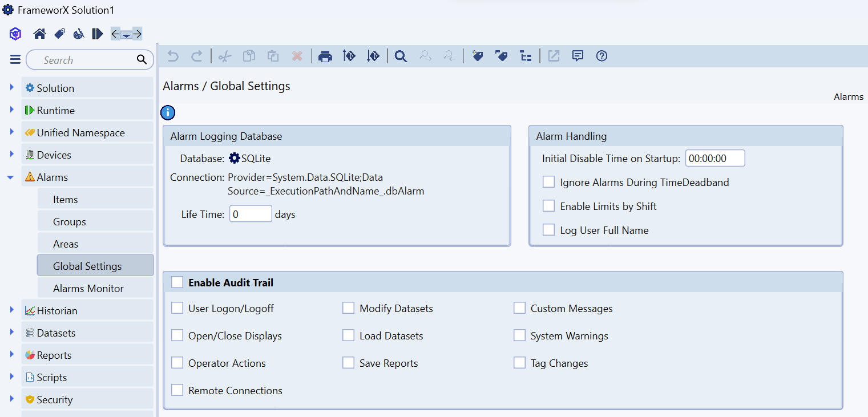The image size is (868, 417).
Task: Select Groups under Alarms
Action: [x=69, y=222]
